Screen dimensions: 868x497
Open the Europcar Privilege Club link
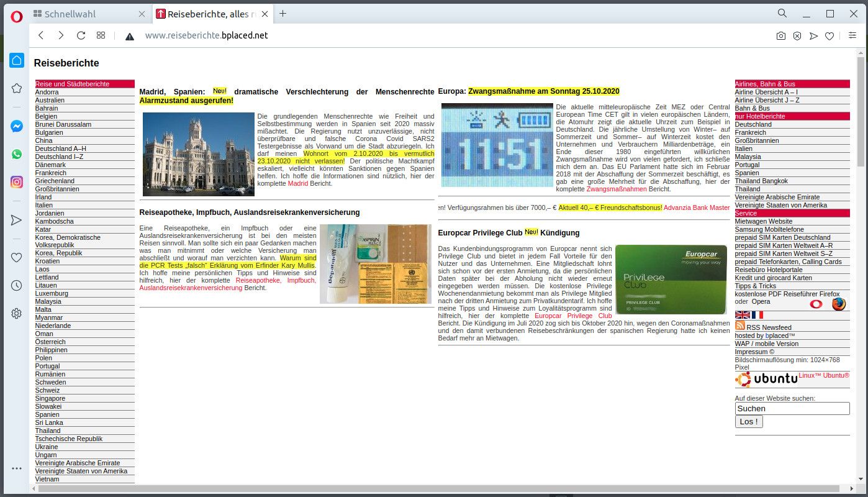(573, 316)
